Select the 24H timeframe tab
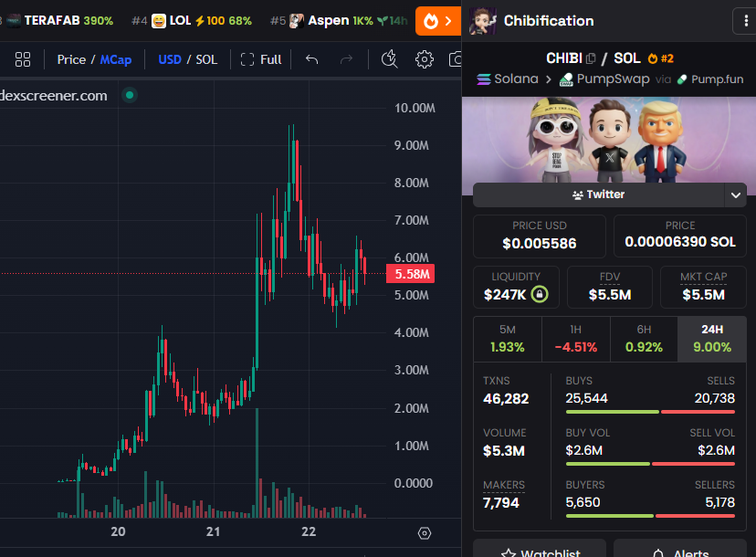The image size is (756, 557). pyautogui.click(x=712, y=339)
